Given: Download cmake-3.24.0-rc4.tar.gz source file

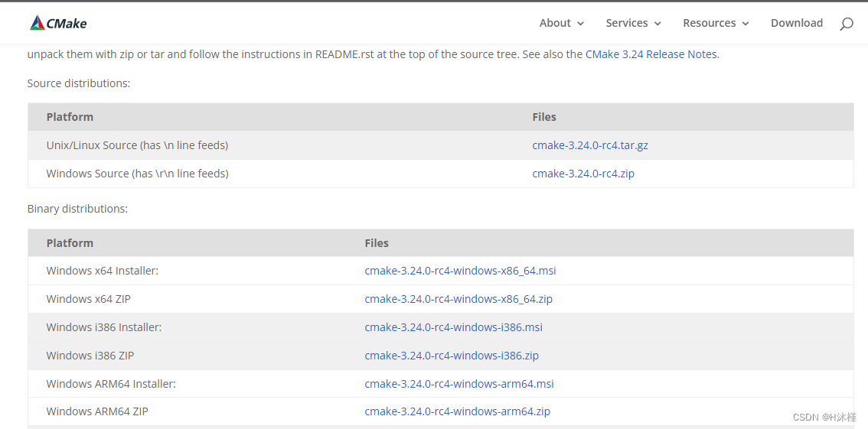Looking at the screenshot, I should (x=590, y=145).
